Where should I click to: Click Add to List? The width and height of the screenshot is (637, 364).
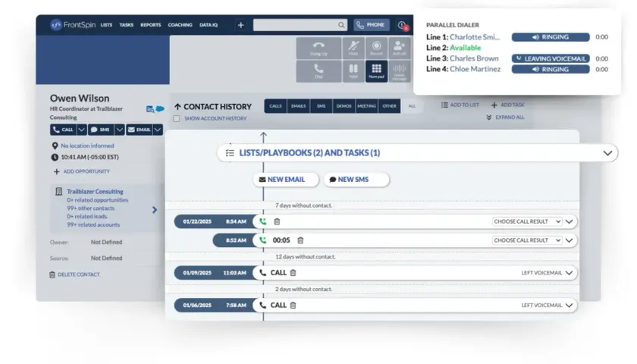click(460, 105)
